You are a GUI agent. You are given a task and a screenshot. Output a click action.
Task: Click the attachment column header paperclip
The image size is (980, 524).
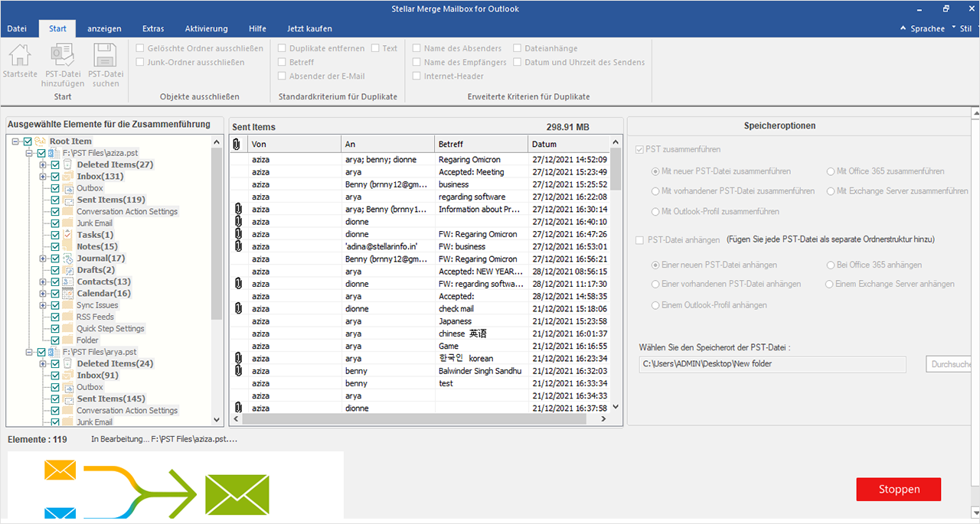click(237, 144)
